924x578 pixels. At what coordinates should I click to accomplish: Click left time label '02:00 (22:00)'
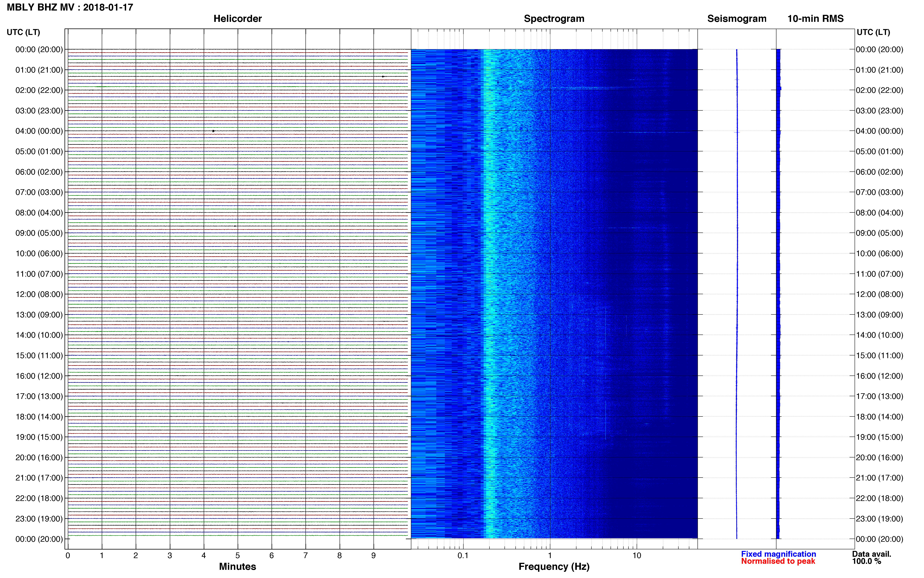point(39,90)
